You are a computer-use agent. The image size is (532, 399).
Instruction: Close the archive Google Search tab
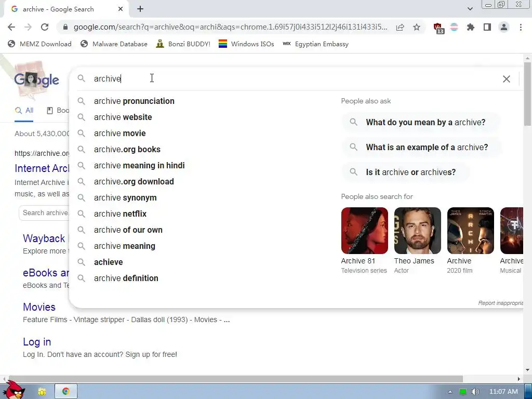point(120,9)
